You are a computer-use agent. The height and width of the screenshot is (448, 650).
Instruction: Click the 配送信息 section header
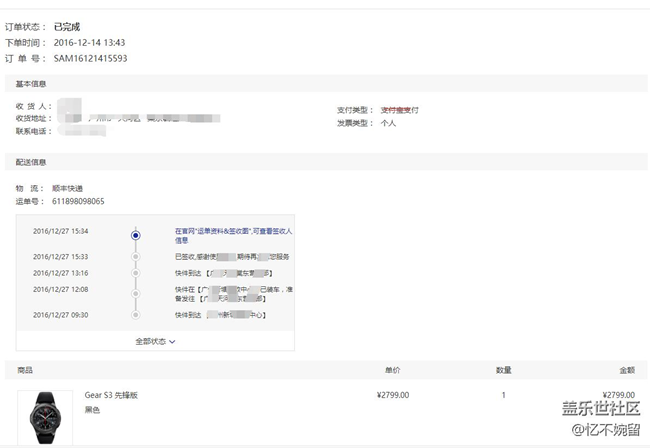[x=30, y=161]
